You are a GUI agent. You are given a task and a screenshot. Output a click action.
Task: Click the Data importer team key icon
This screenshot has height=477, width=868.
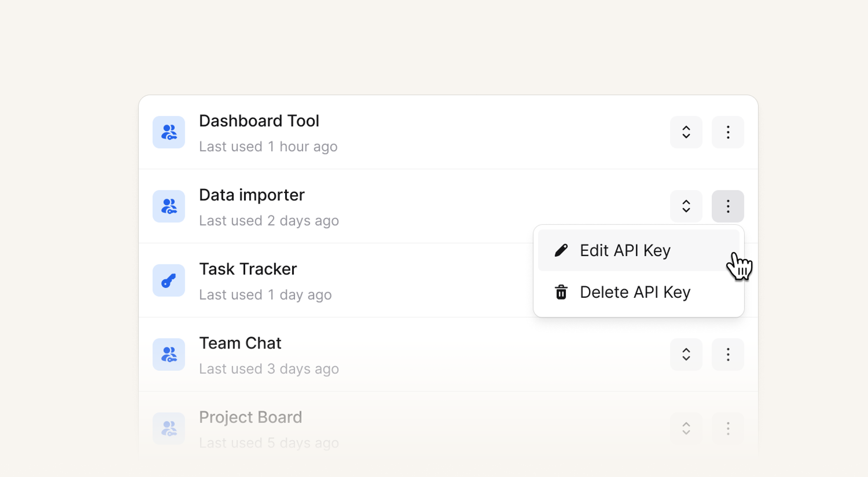coord(169,206)
